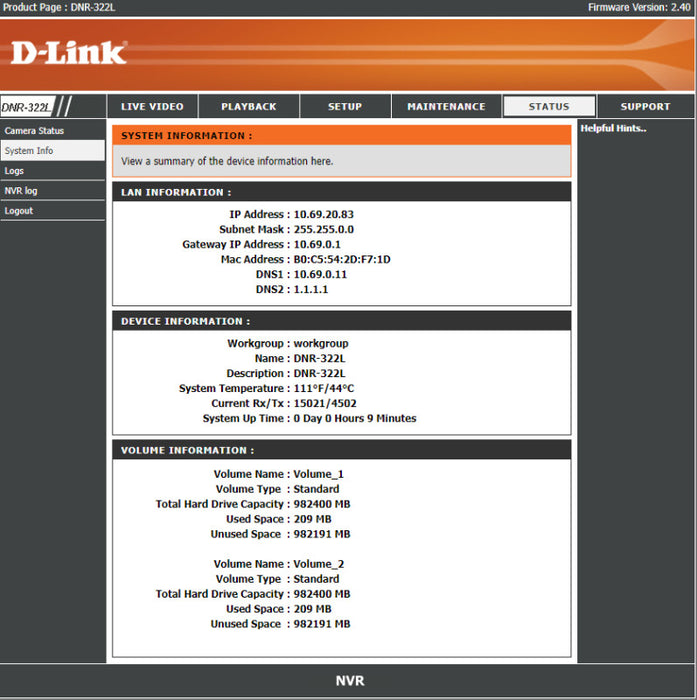Go to the Maintenance tab
Image resolution: width=697 pixels, height=700 pixels.
point(447,106)
